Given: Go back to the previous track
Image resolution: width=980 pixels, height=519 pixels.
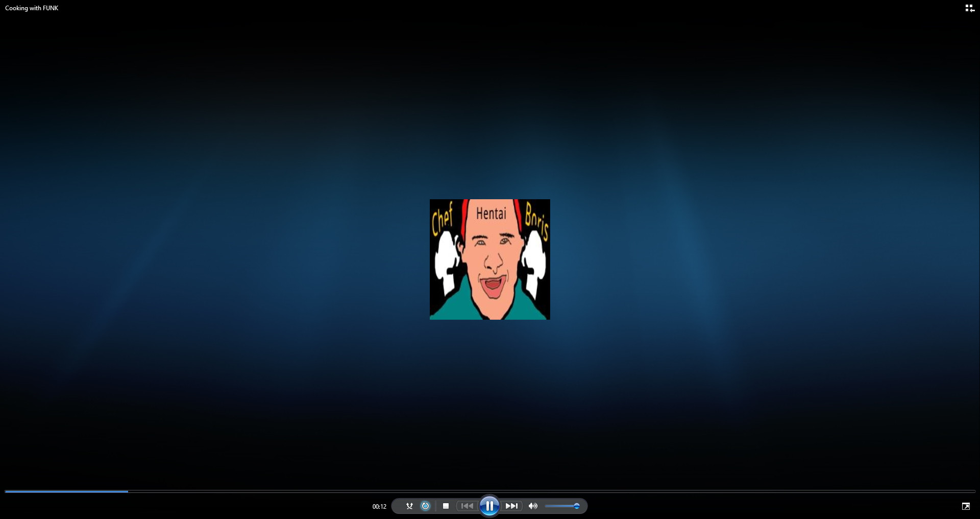Looking at the screenshot, I should click(467, 506).
